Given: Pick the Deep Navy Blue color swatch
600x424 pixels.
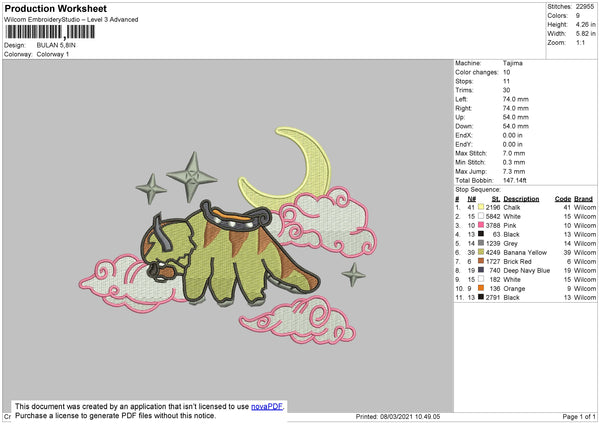Looking at the screenshot, I should coord(481,270).
